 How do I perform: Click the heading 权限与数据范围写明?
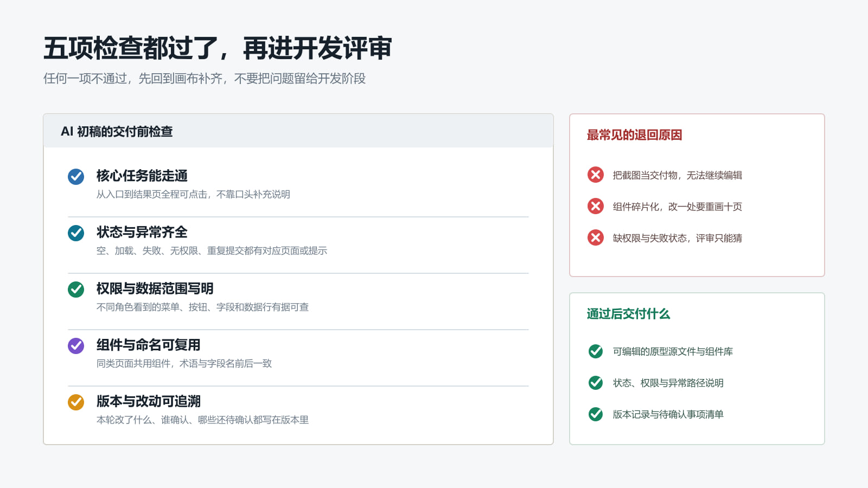pyautogui.click(x=155, y=288)
